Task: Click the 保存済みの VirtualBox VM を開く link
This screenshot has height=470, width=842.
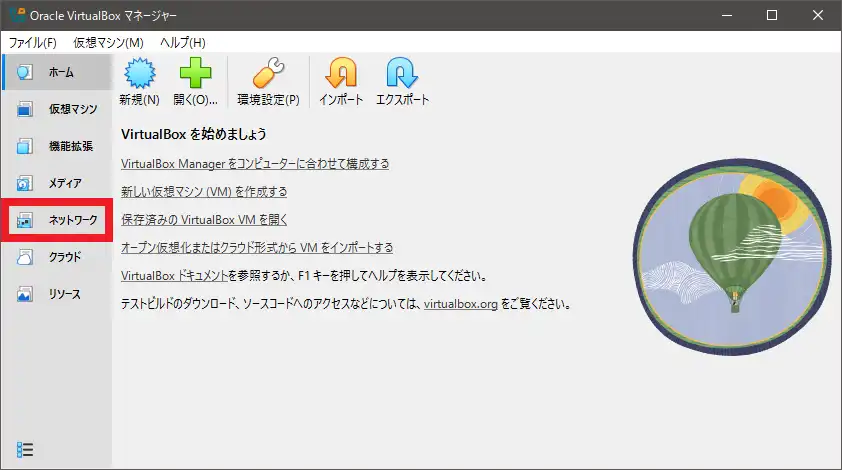Action: click(204, 220)
